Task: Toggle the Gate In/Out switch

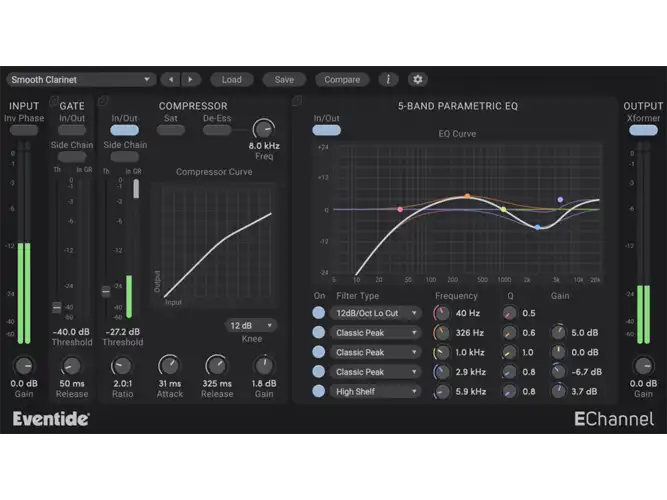Action: point(72,130)
